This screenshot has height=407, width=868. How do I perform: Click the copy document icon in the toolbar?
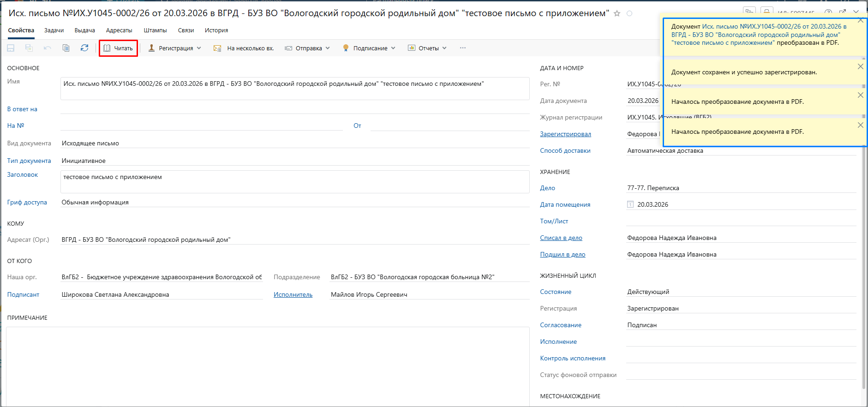pos(66,48)
